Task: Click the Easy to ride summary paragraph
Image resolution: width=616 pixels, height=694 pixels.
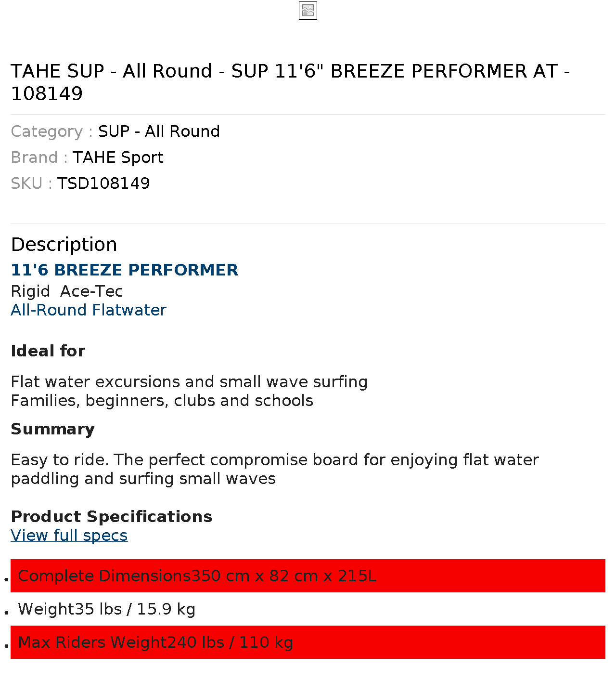Action: 275,469
